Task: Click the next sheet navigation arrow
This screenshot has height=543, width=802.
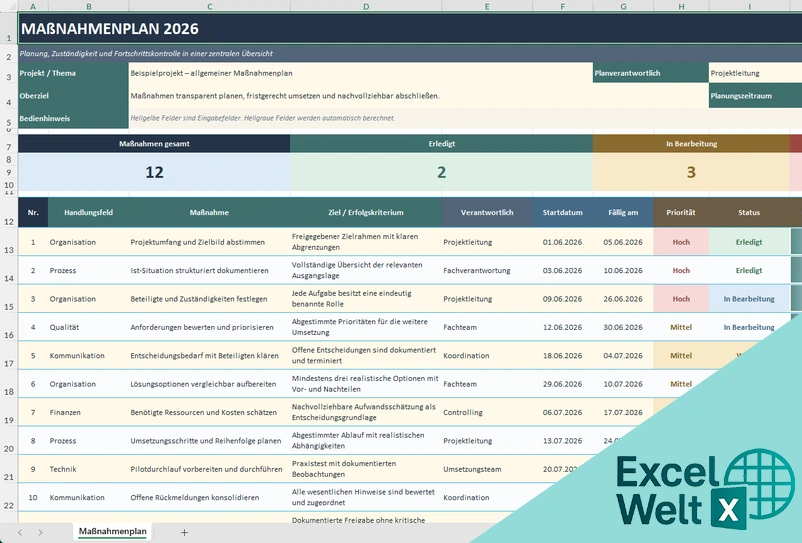Action: (x=40, y=532)
